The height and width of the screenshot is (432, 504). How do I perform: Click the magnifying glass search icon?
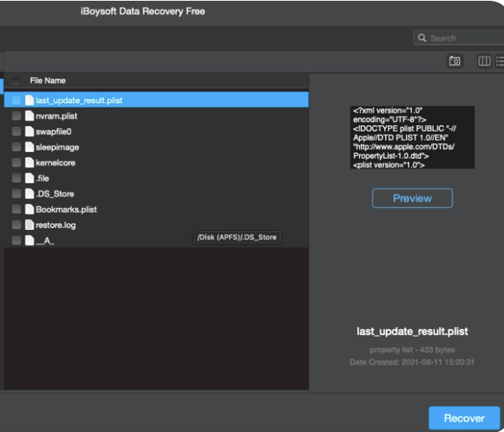click(x=422, y=38)
